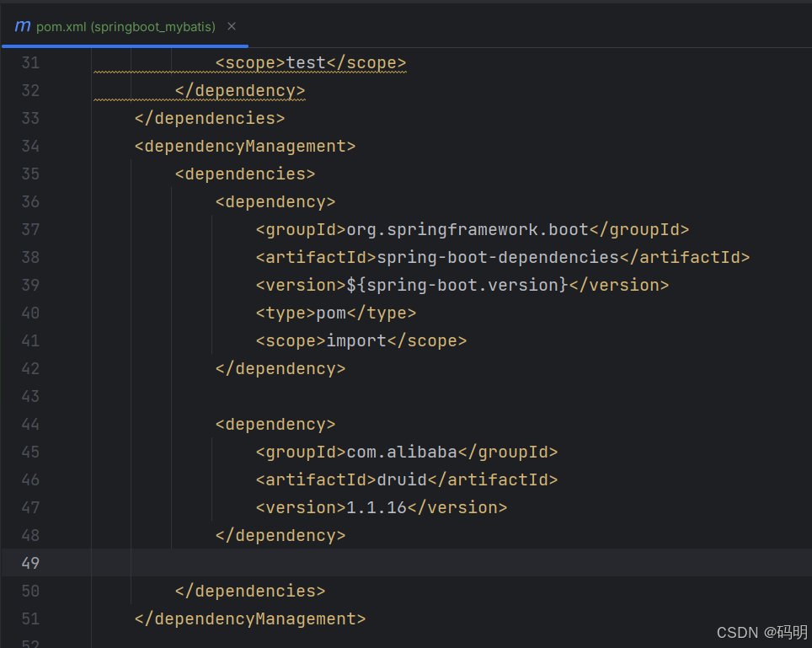Click the import scope value on line 41
Image resolution: width=812 pixels, height=648 pixels.
[355, 340]
